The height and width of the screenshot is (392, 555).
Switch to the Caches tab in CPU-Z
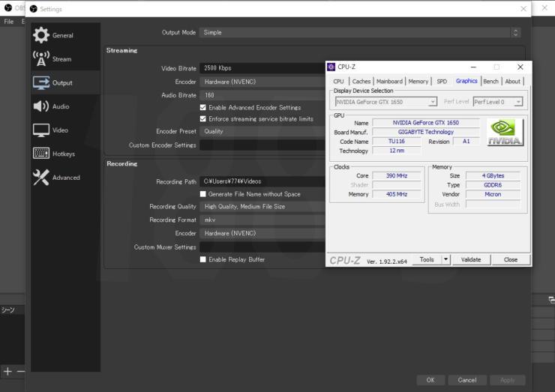(361, 82)
